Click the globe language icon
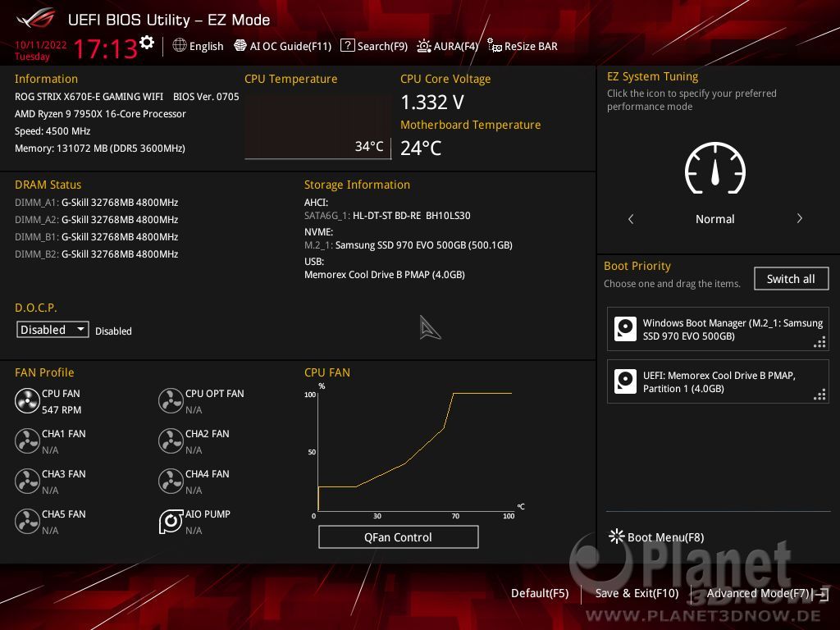840x630 pixels. [x=180, y=46]
